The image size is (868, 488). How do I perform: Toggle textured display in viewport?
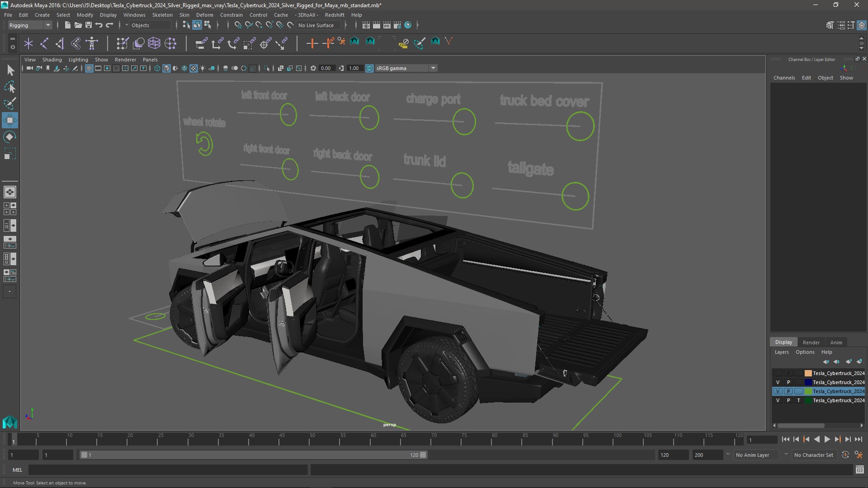(193, 68)
